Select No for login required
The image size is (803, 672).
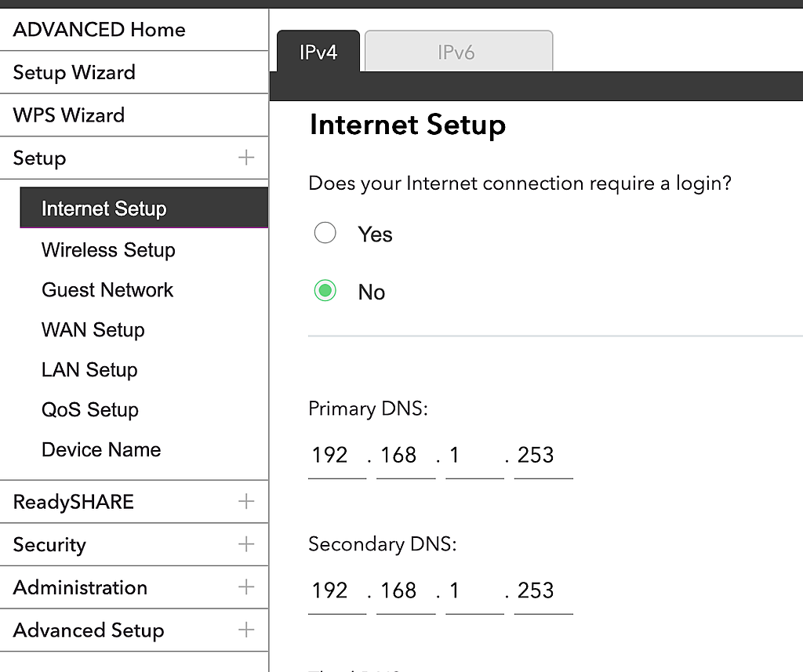click(x=325, y=290)
